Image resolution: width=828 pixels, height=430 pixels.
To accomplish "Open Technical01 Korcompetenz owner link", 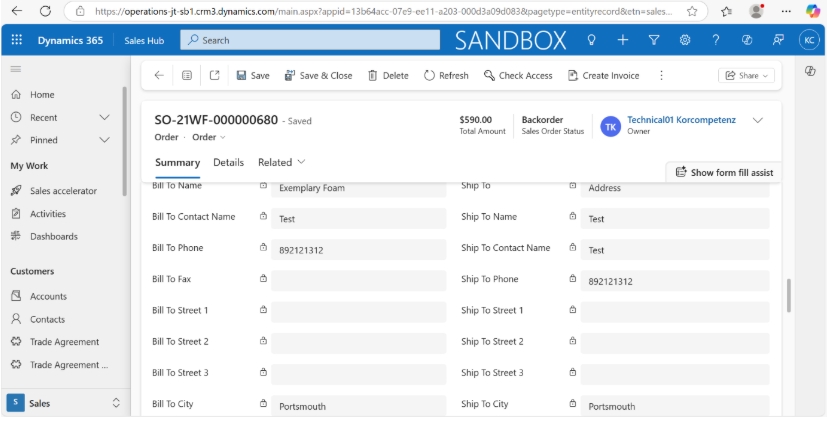I will point(681,120).
